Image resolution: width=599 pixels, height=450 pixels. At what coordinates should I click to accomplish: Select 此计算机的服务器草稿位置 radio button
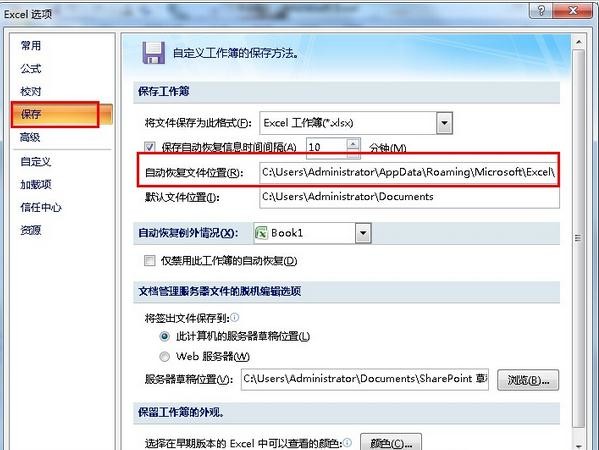tap(164, 336)
